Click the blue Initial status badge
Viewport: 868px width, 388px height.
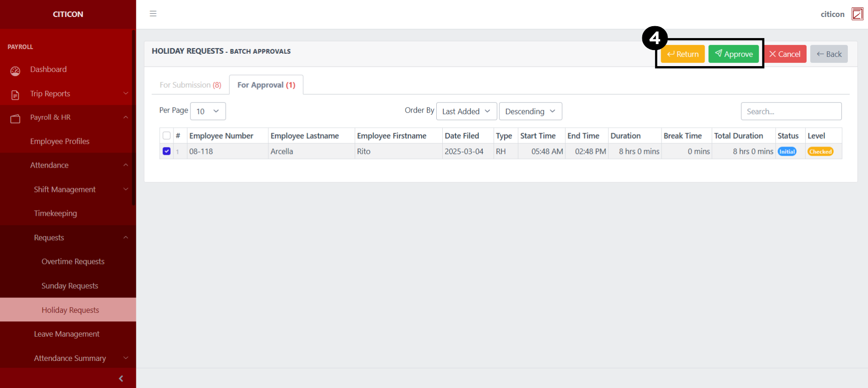coord(787,152)
